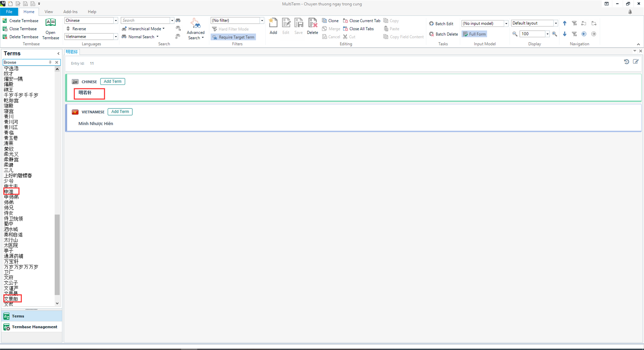Click blue back navigation arrow

pos(584,34)
